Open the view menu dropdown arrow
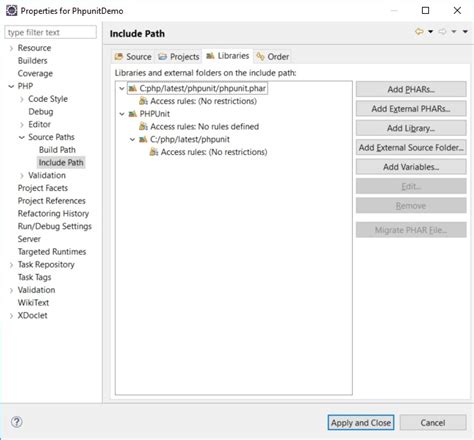Screen dimensions: 474x440 (x=465, y=32)
